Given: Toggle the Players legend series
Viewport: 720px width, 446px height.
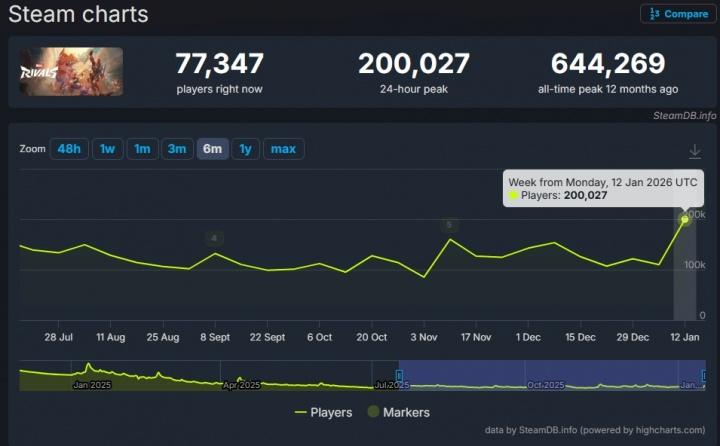Looking at the screenshot, I should click(324, 412).
